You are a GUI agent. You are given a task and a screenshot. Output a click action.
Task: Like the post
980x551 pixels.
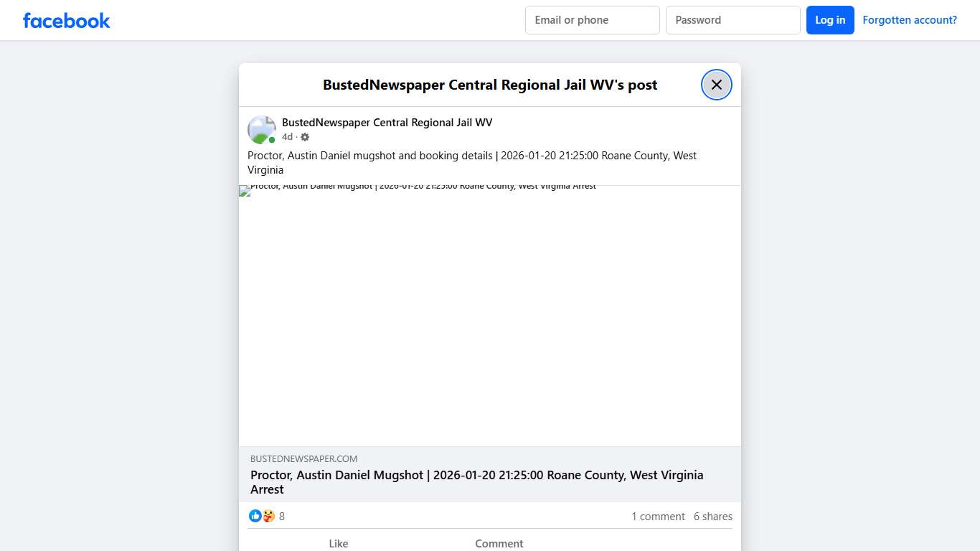338,543
